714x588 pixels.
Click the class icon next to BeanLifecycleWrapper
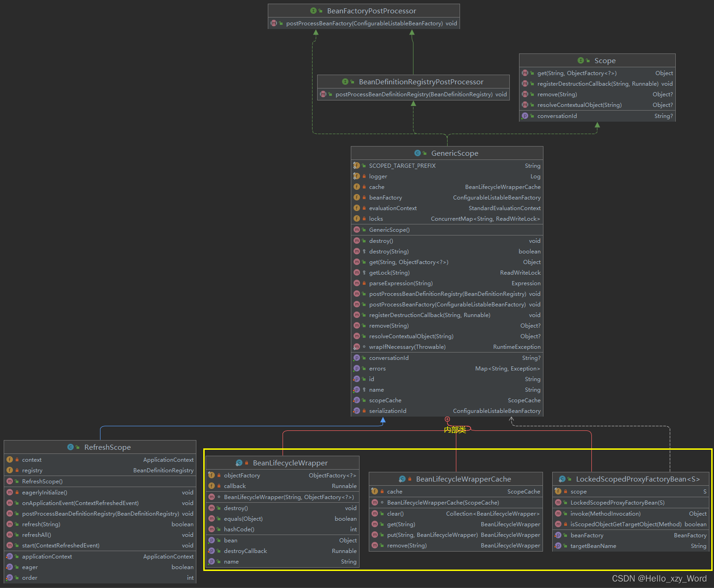tap(239, 463)
